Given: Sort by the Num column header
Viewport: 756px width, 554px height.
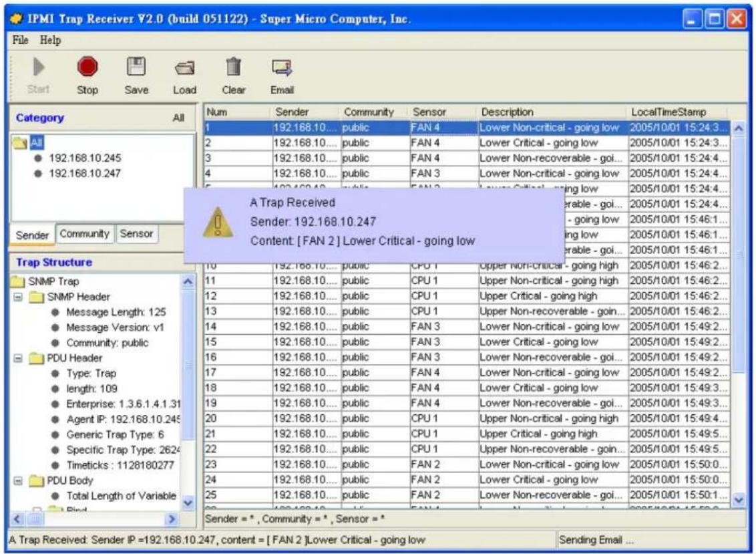Looking at the screenshot, I should [x=237, y=112].
